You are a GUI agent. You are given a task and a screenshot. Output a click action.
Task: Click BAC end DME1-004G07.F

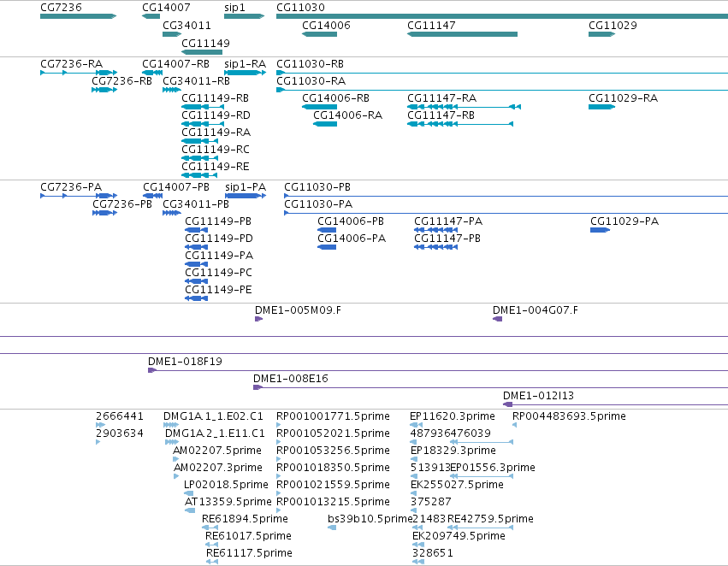point(536,310)
